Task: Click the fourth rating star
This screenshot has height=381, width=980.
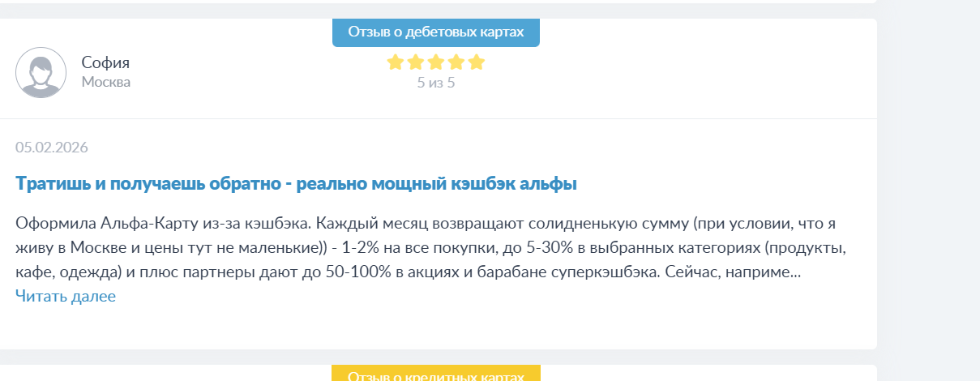Action: tap(456, 62)
